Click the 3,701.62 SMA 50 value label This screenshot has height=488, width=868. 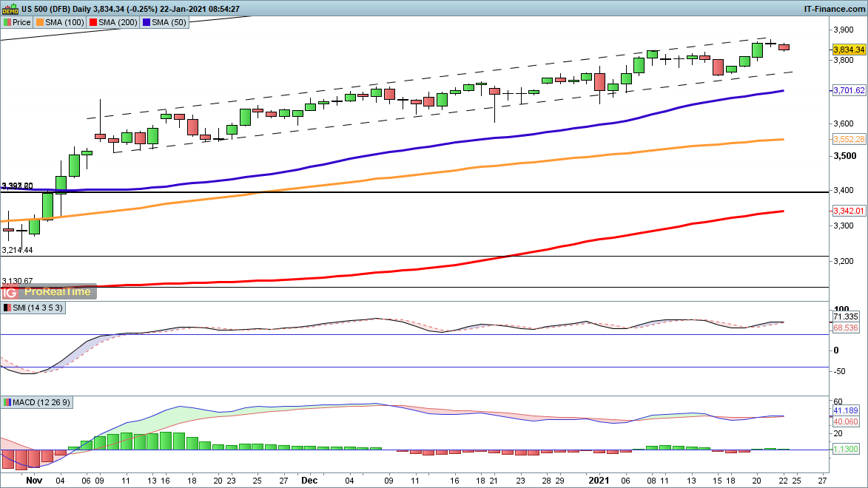pos(849,91)
